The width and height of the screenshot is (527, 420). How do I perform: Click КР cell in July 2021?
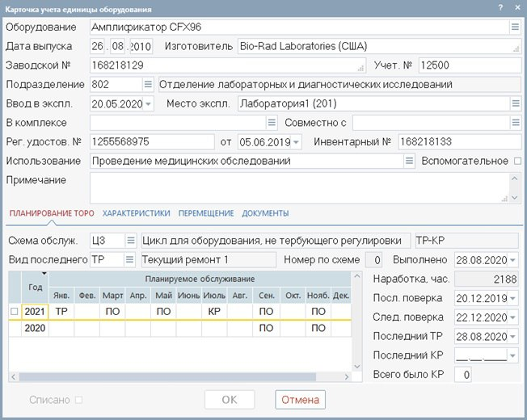point(214,312)
